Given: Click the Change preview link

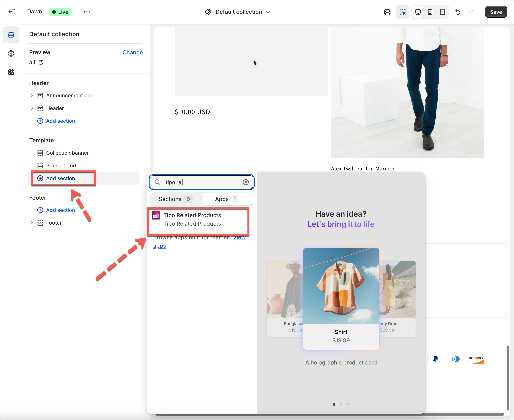Looking at the screenshot, I should (133, 52).
